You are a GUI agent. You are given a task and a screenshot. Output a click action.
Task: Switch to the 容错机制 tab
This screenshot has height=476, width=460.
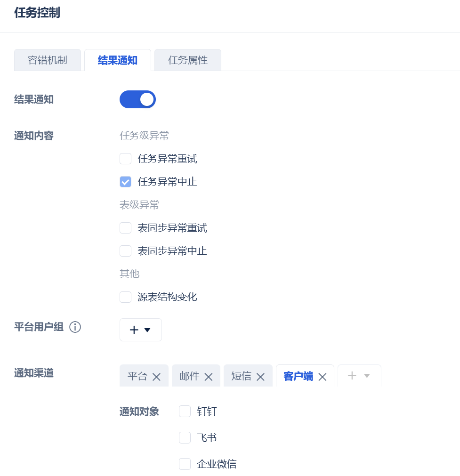pos(48,60)
